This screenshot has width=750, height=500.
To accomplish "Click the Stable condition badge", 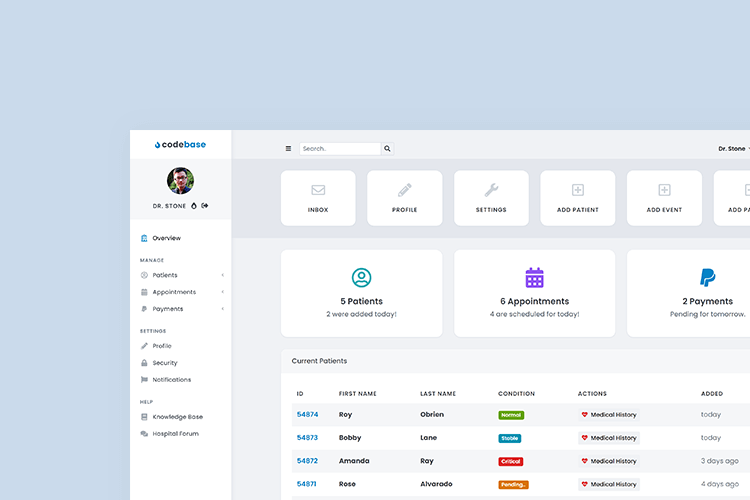I will coord(509,438).
